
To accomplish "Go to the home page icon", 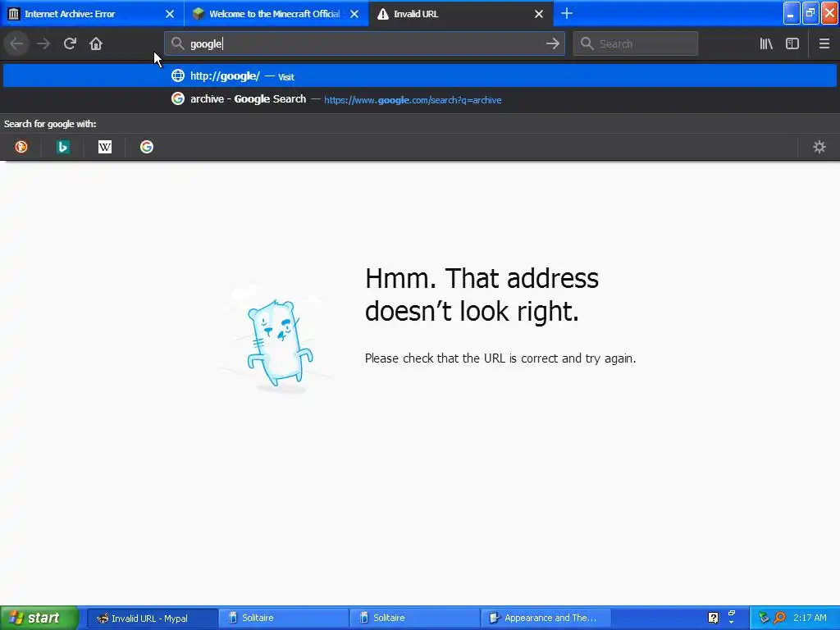I will [x=96, y=44].
